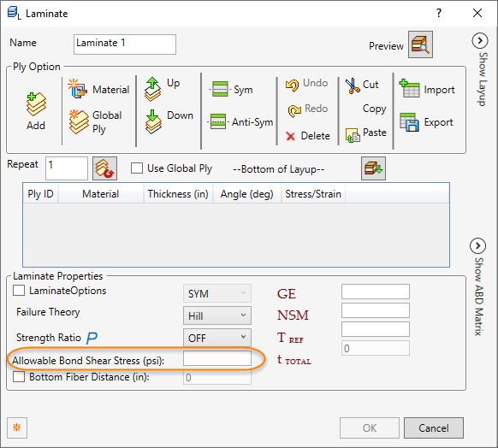Open dialog help question mark
This screenshot has width=498, height=448.
tap(439, 13)
